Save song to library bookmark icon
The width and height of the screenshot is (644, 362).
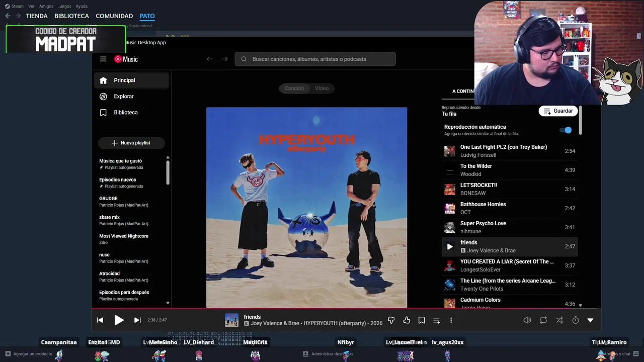422,320
